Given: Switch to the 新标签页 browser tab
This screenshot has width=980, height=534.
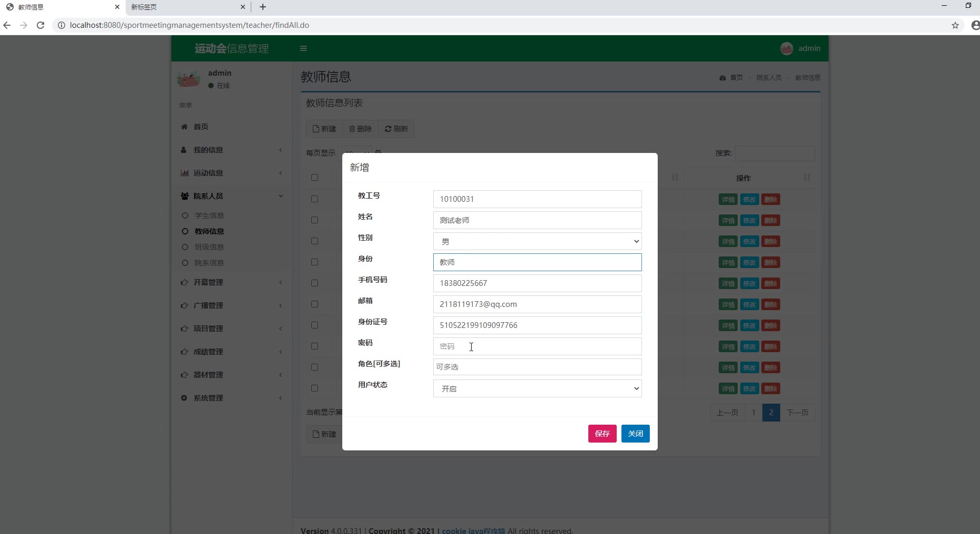Looking at the screenshot, I should pyautogui.click(x=144, y=7).
